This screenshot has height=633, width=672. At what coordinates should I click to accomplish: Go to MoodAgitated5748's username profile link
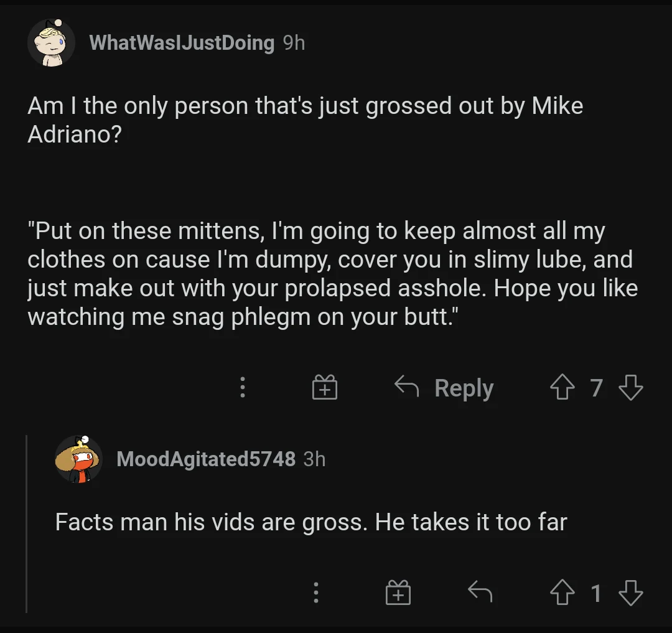point(206,459)
